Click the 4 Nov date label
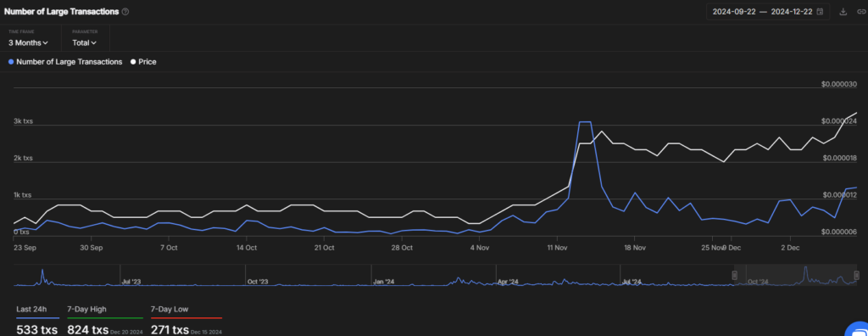Image resolution: width=868 pixels, height=336 pixels. pos(480,248)
